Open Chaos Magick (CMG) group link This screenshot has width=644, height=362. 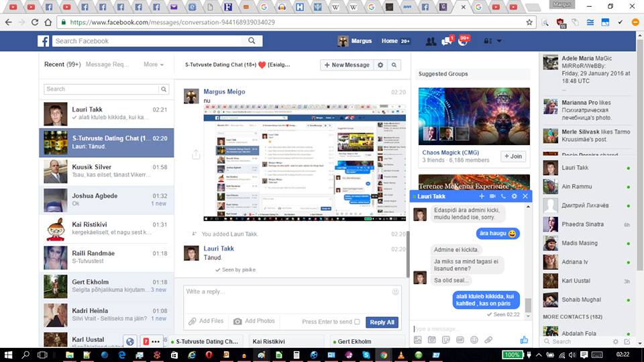click(451, 152)
